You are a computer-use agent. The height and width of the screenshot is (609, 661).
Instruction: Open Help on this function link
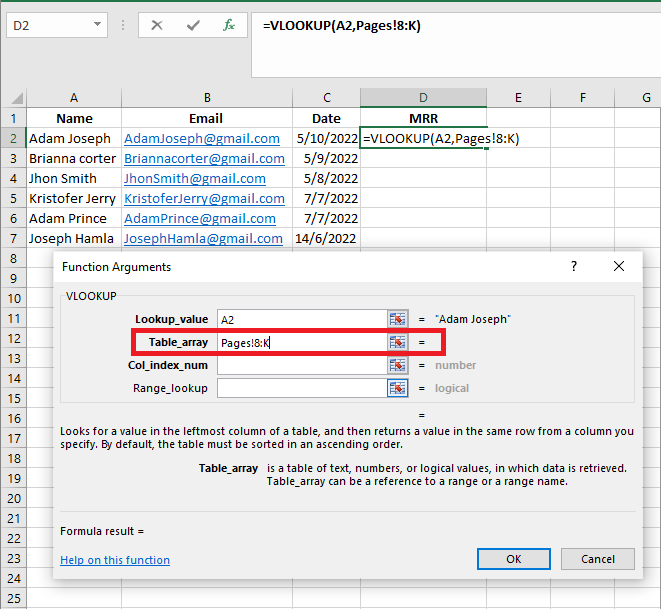[x=115, y=560]
